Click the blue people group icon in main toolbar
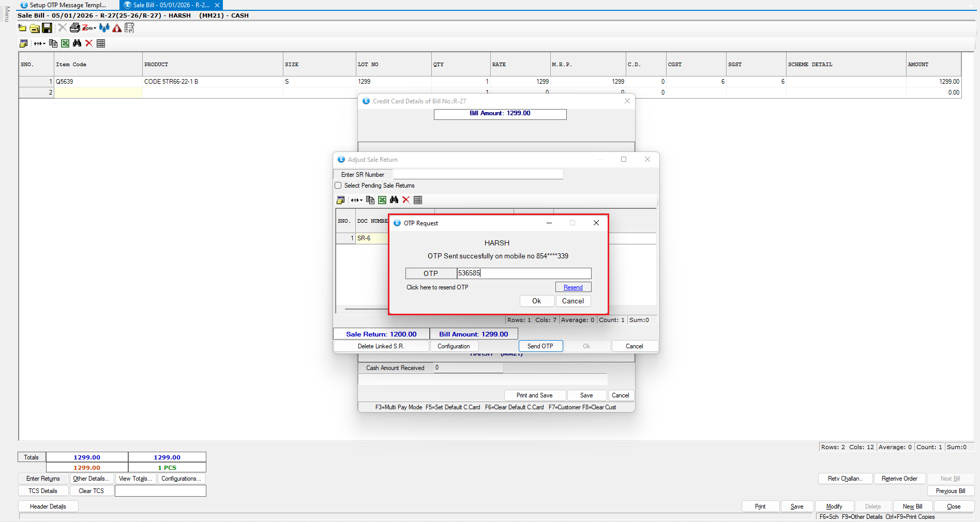The image size is (980, 522). [104, 28]
